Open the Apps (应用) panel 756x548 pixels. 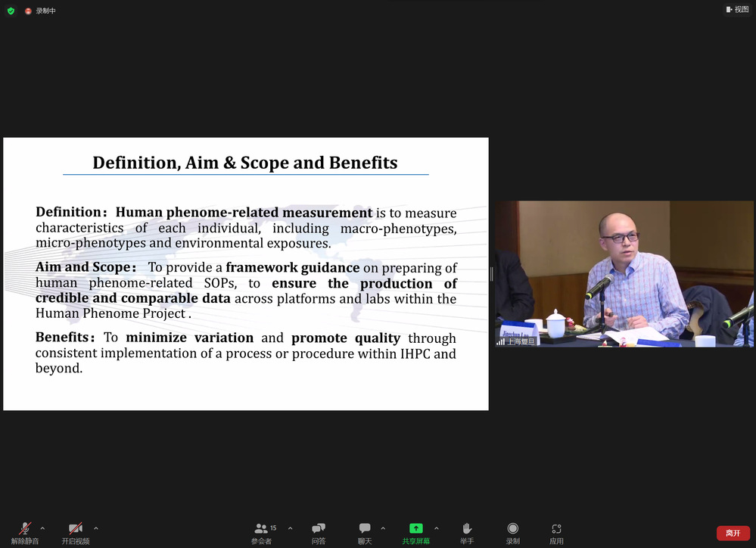[x=556, y=532]
